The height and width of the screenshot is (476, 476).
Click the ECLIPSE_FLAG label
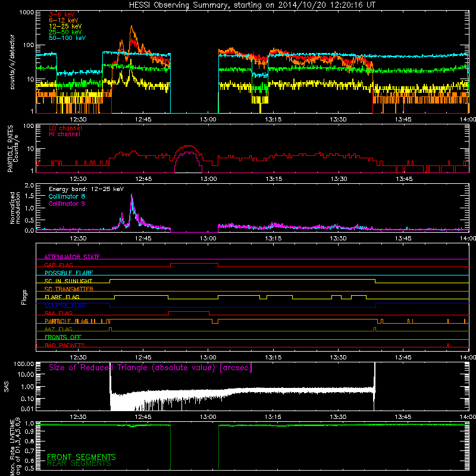click(65, 305)
